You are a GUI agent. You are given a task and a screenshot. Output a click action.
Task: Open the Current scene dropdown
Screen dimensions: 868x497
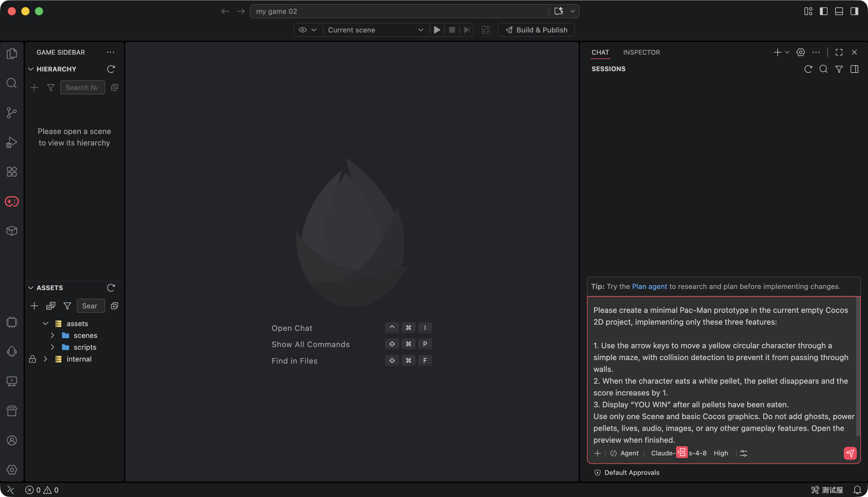click(376, 30)
